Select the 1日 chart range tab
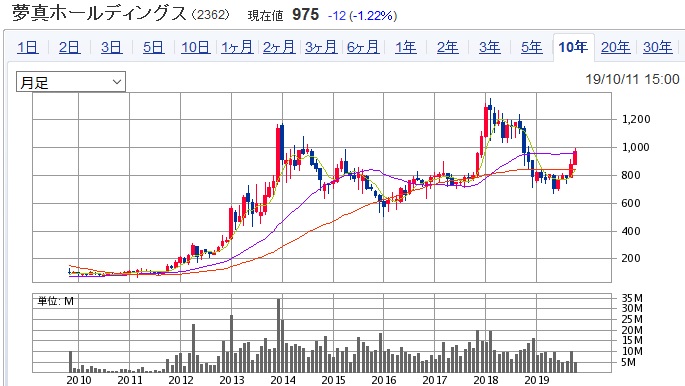 click(x=28, y=47)
